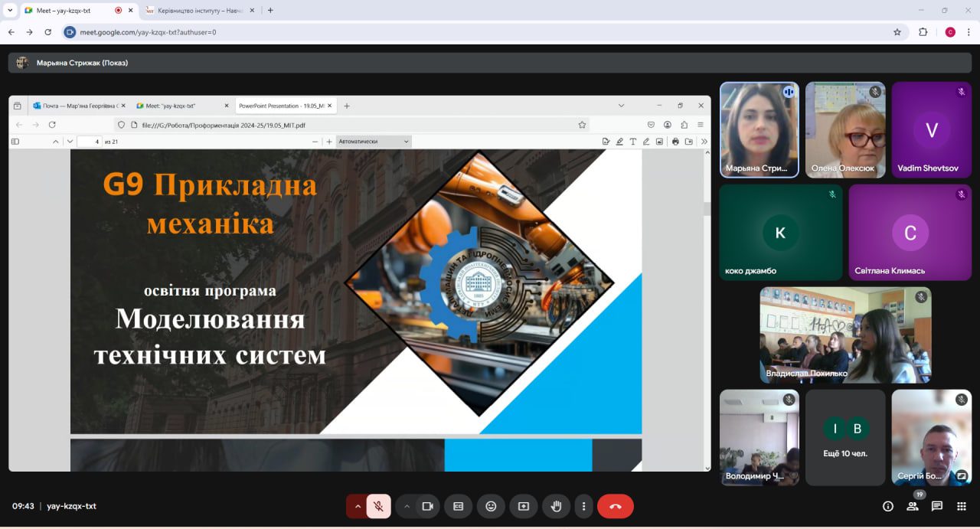Open meeting details info icon
The image size is (980, 529).
pos(888,506)
